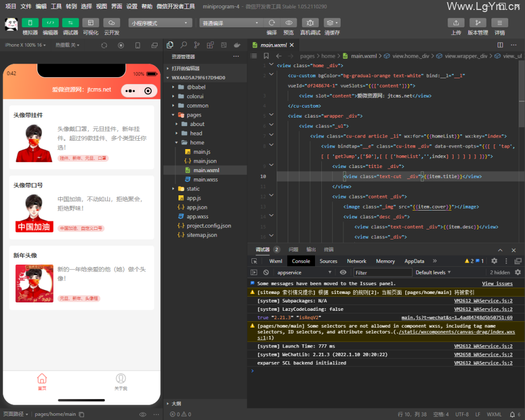Open resource manager more options (…)
Image resolution: width=525 pixels, height=420 pixels.
pyautogui.click(x=236, y=56)
